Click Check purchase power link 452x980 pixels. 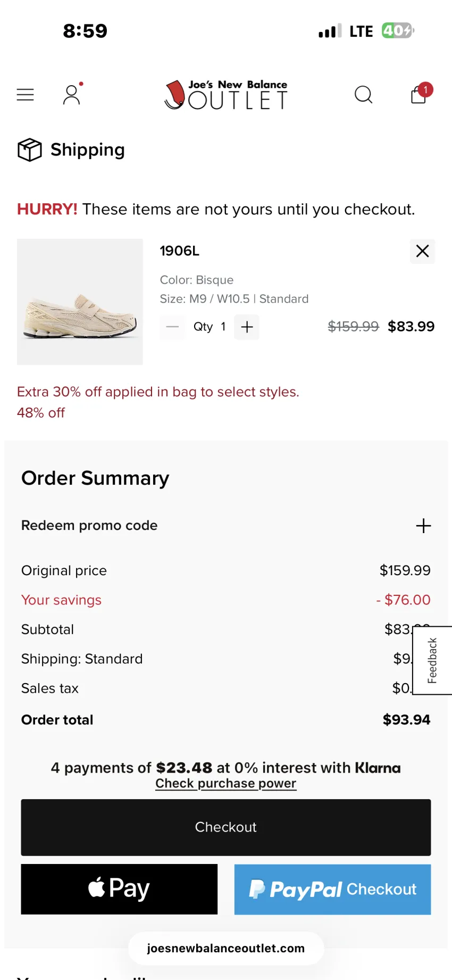tap(225, 784)
